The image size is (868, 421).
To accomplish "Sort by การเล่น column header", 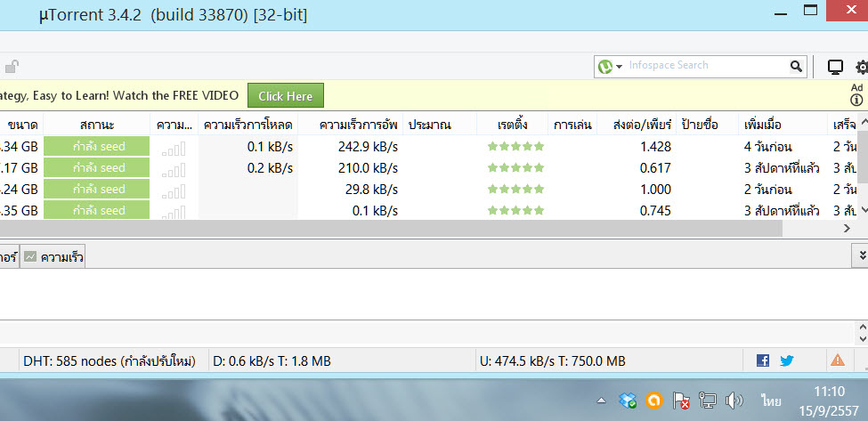I will (572, 125).
